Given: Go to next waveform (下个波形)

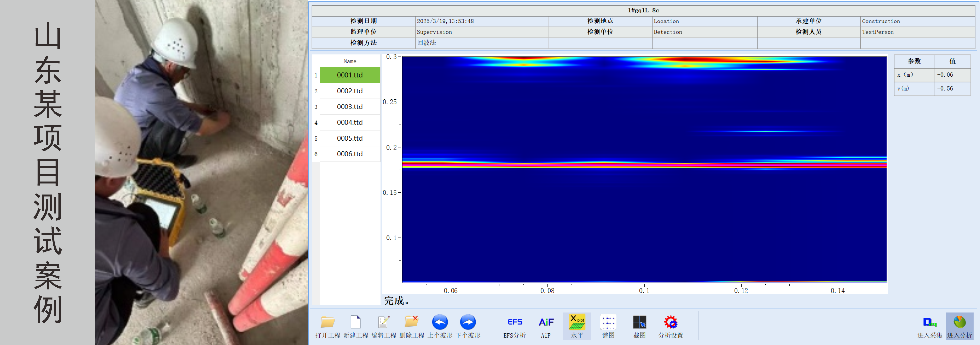Looking at the screenshot, I should point(468,323).
